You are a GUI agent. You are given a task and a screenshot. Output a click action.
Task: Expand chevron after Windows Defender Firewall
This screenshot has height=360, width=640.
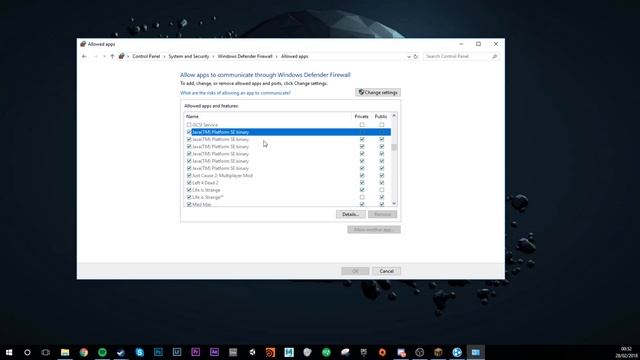pos(277,56)
